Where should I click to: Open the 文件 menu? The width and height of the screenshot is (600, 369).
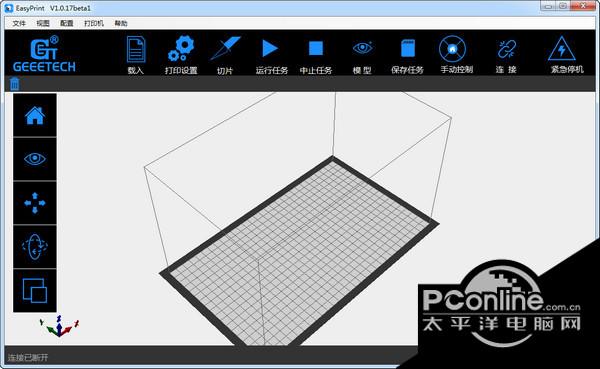(x=19, y=23)
